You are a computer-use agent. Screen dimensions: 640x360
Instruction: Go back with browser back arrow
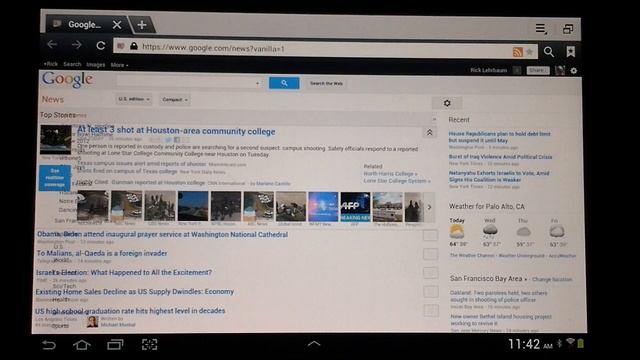tap(52, 44)
